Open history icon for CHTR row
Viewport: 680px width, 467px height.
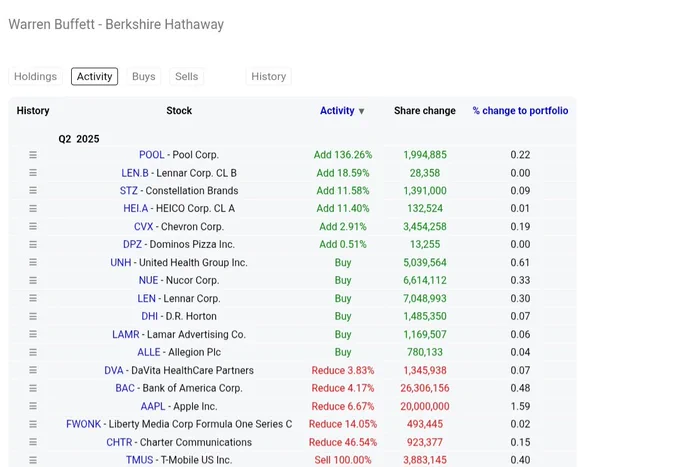click(33, 442)
